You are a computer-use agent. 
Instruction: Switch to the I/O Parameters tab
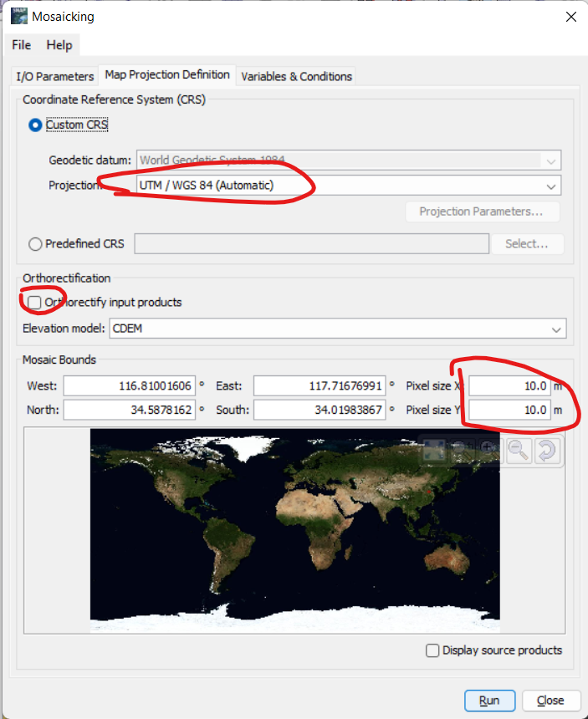point(55,76)
